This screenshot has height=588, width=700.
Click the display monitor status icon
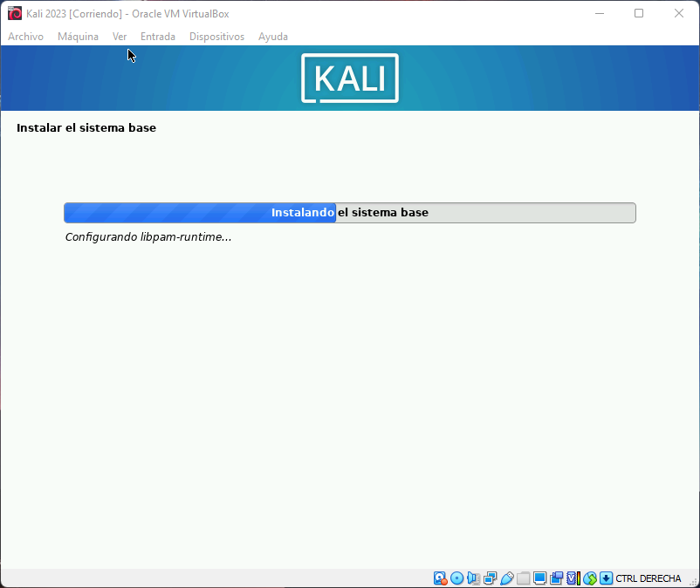click(539, 578)
